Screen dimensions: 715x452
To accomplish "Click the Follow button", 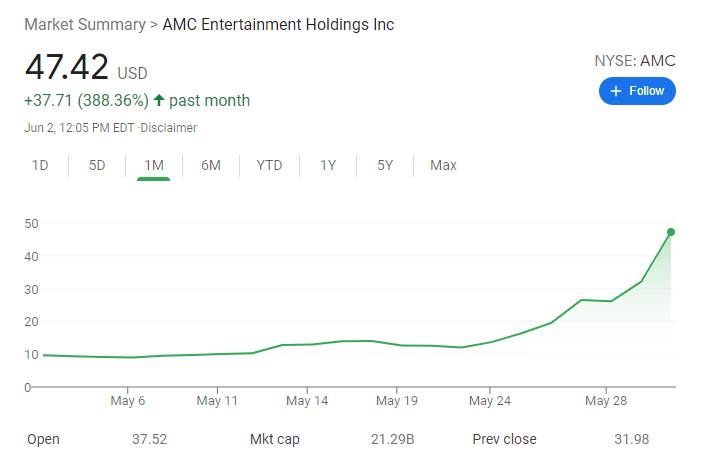I will click(x=637, y=91).
